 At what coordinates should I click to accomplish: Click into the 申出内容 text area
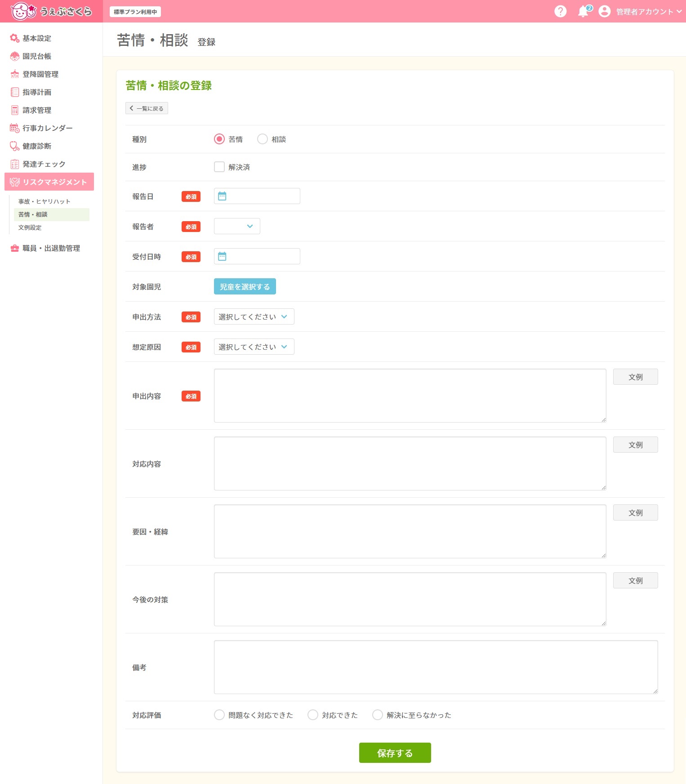(410, 396)
